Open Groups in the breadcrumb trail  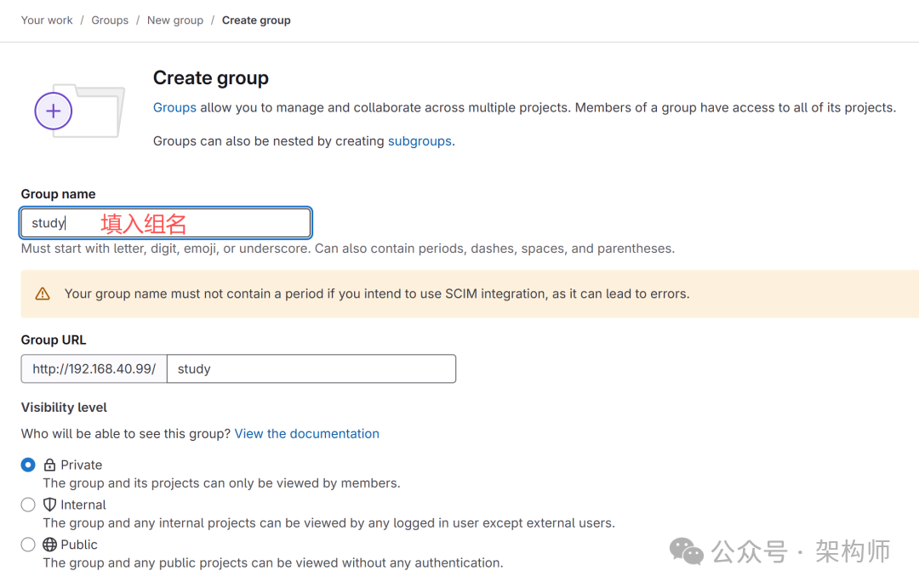pos(110,20)
